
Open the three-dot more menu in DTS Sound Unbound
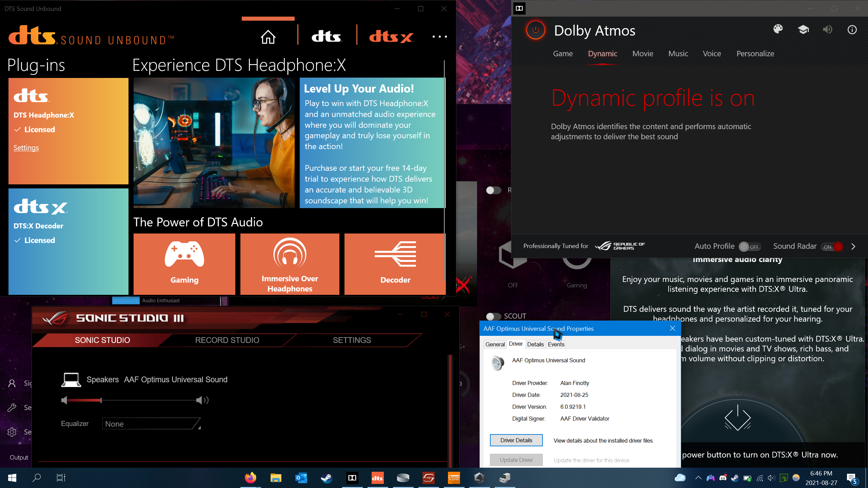pyautogui.click(x=439, y=37)
